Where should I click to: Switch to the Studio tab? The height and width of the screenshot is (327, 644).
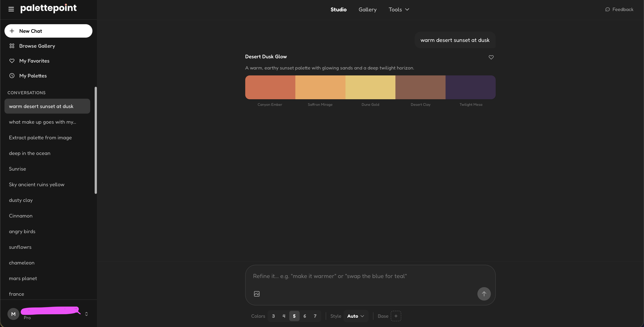click(x=338, y=9)
